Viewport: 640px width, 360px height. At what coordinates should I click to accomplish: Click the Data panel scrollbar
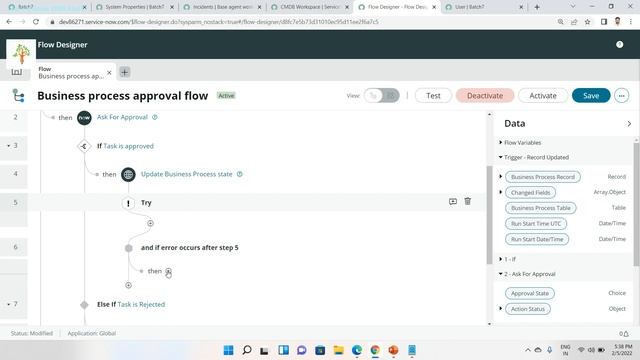coord(637,204)
